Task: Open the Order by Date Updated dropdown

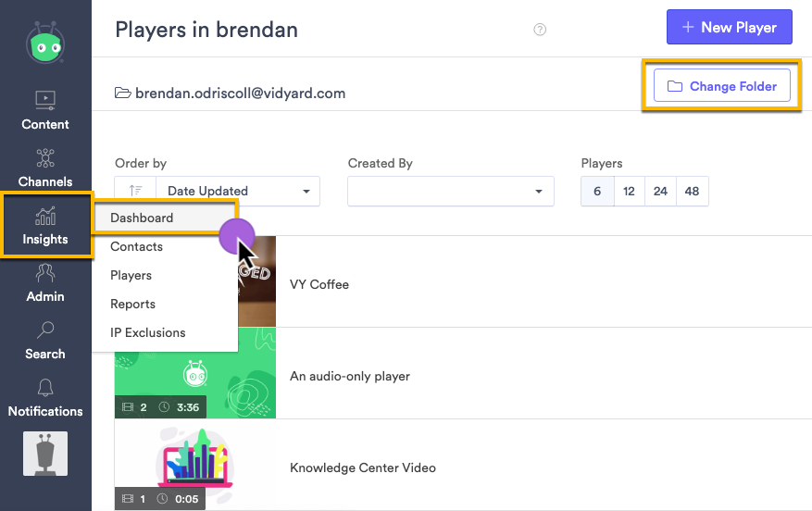Action: (x=238, y=191)
